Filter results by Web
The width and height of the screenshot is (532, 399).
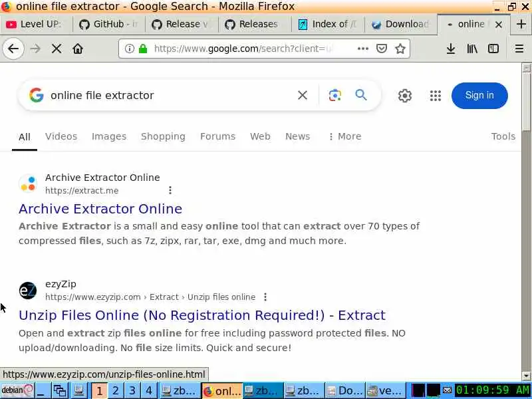pos(260,136)
